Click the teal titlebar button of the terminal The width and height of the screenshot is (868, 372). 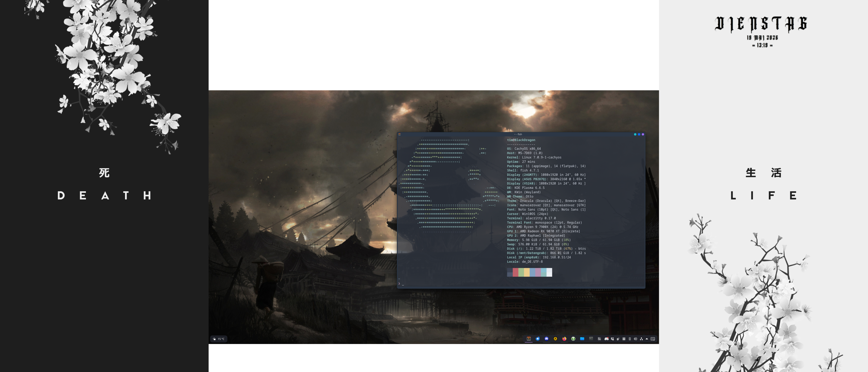635,134
